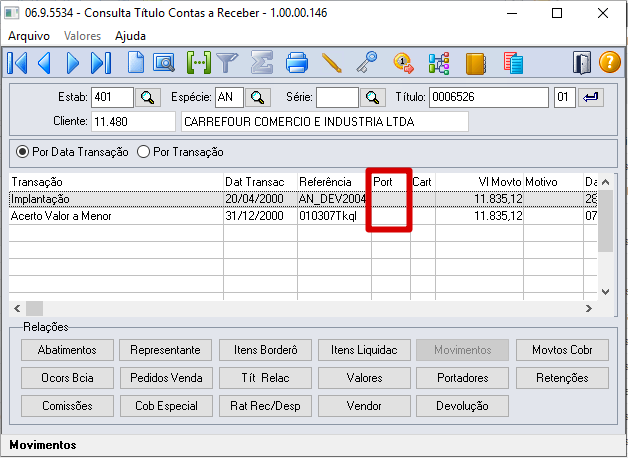The height and width of the screenshot is (458, 628).
Task: Confirm título with the return arrow button
Action: pyautogui.click(x=591, y=97)
